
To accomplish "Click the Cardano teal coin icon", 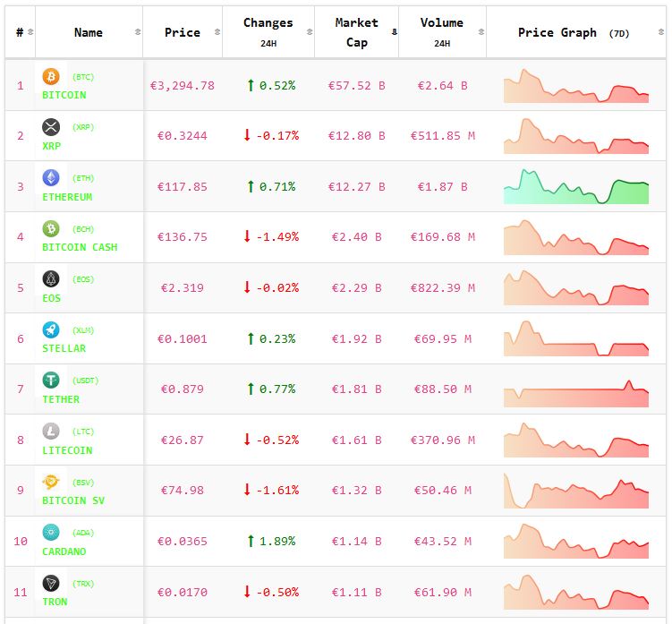I will (51, 533).
